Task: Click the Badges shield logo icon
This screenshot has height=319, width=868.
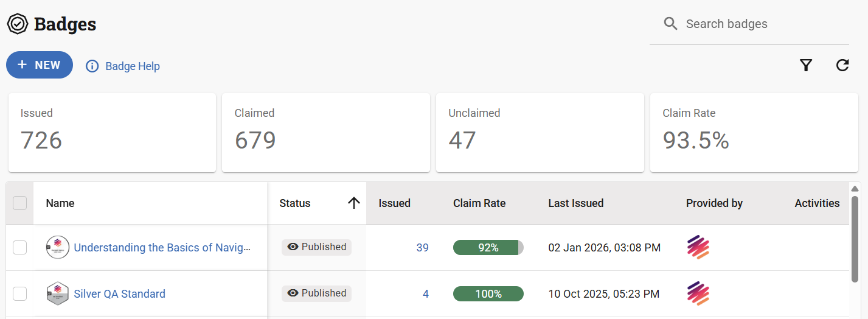Action: pyautogui.click(x=18, y=24)
